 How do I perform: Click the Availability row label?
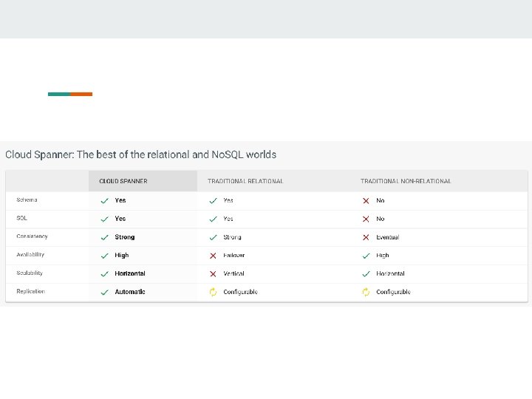coord(30,255)
